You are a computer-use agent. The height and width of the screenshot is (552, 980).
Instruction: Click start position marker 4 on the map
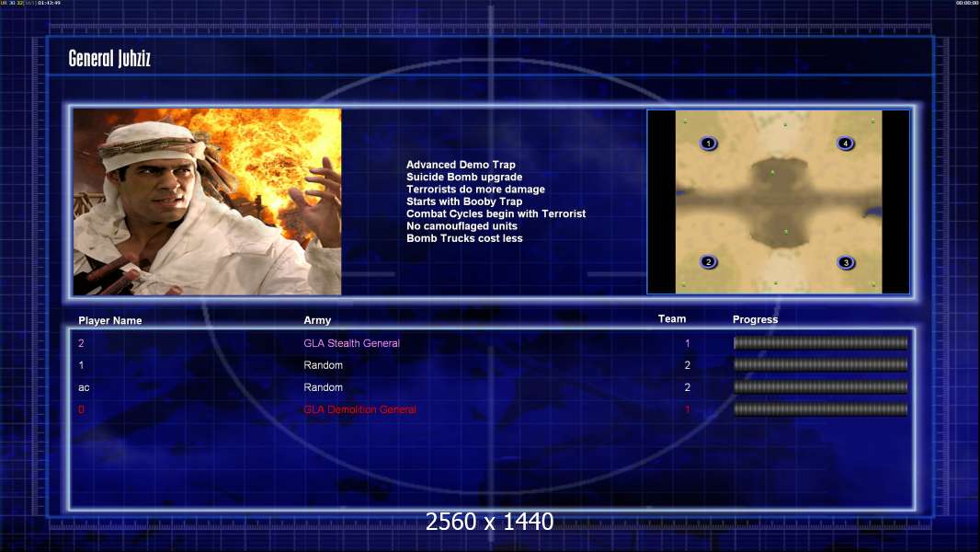[x=845, y=144]
